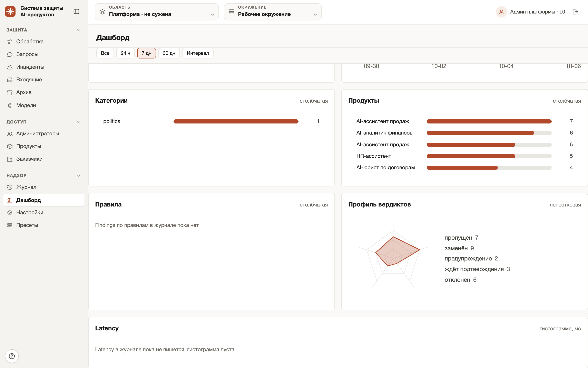588x368 pixels.
Task: Open the Окружение environment dropdown
Action: tap(273, 12)
